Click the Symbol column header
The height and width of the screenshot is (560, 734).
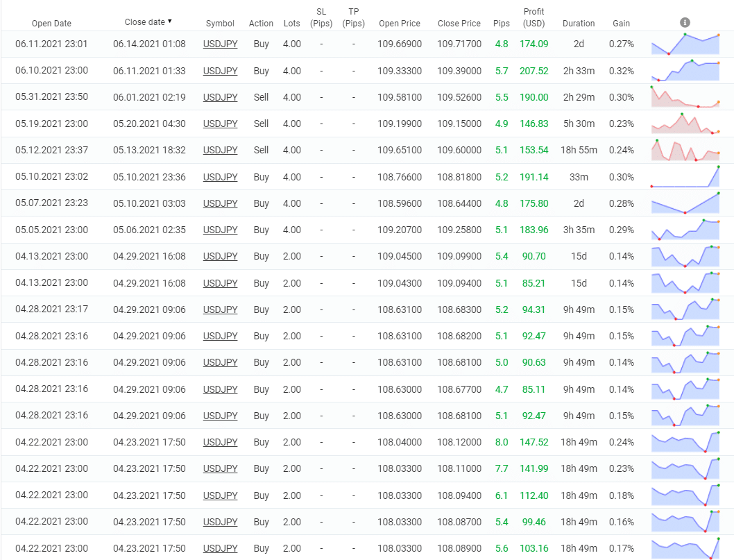(x=220, y=23)
